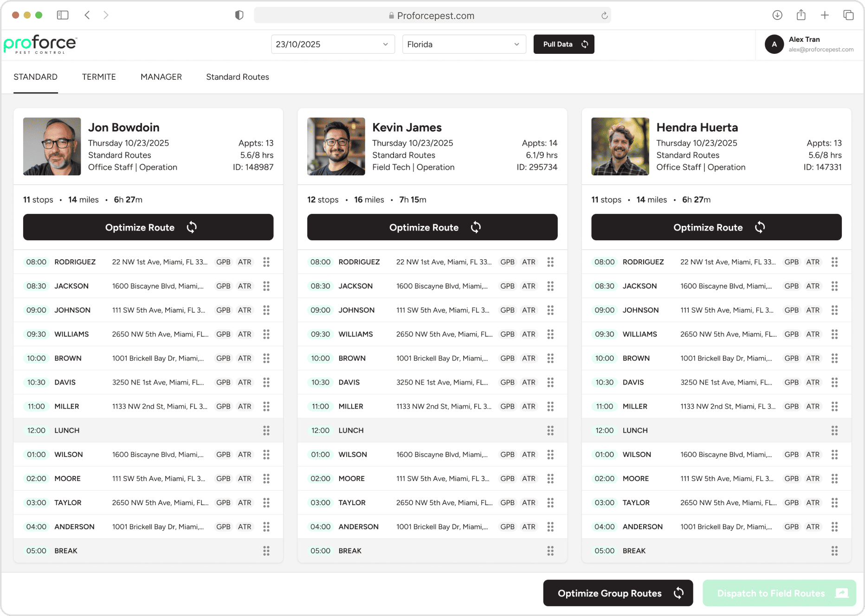Click the privacy shield icon in toolbar
The width and height of the screenshot is (865, 616).
(239, 15)
